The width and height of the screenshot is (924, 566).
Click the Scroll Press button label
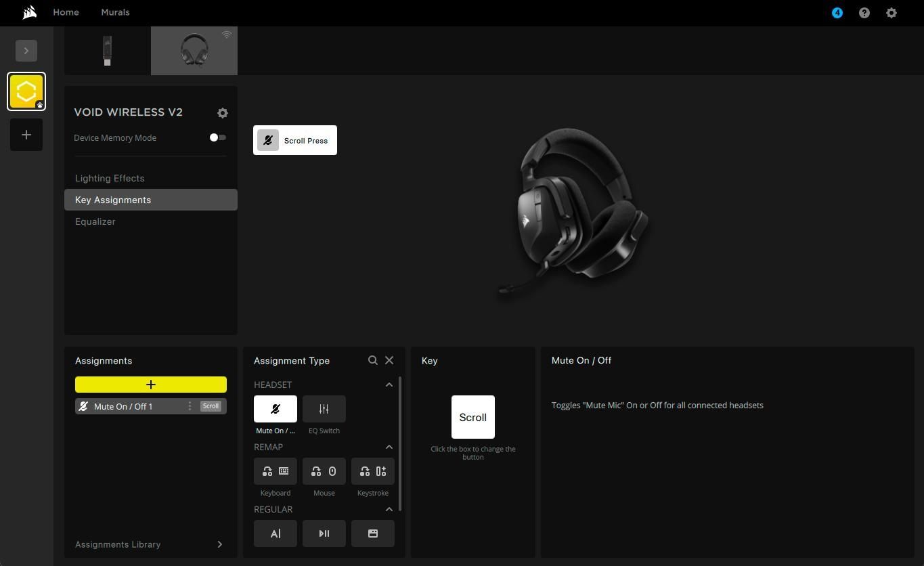point(306,141)
